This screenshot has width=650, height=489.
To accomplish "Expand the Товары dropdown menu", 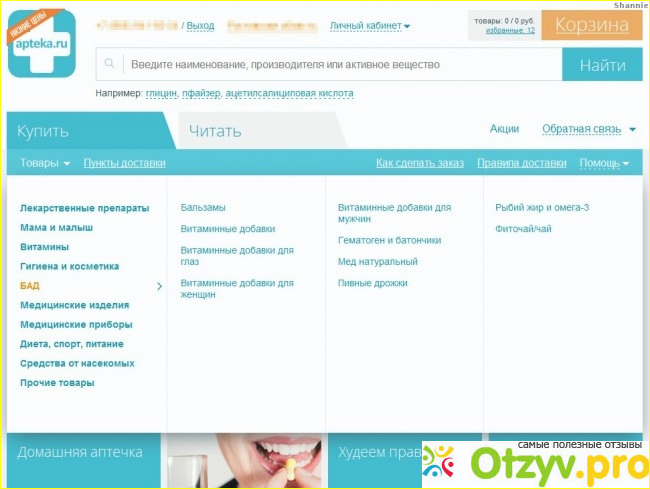I will click(x=45, y=163).
